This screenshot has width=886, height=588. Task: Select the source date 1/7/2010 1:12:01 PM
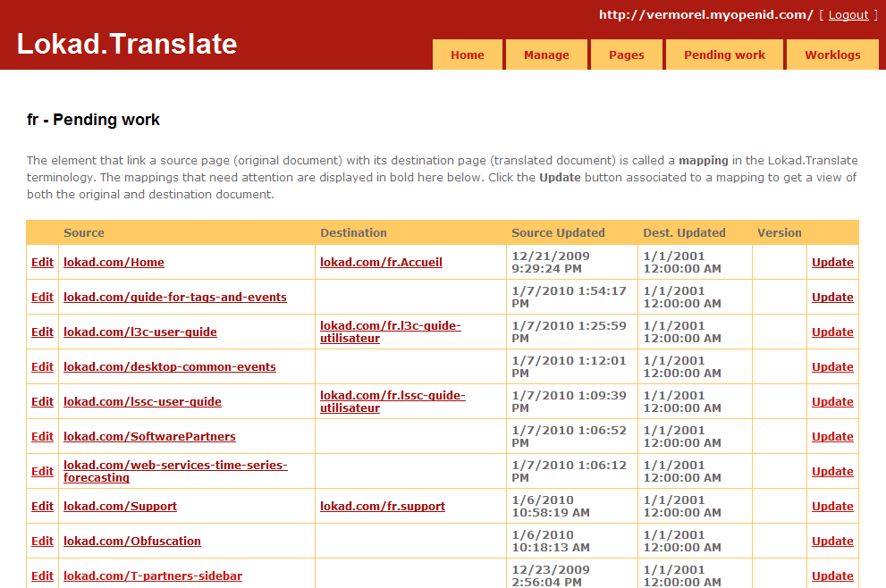click(569, 366)
